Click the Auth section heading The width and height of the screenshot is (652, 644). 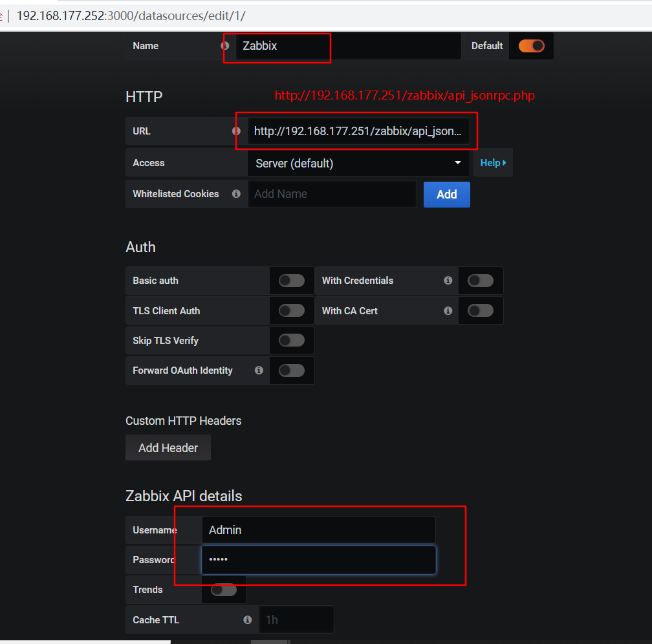tap(140, 247)
